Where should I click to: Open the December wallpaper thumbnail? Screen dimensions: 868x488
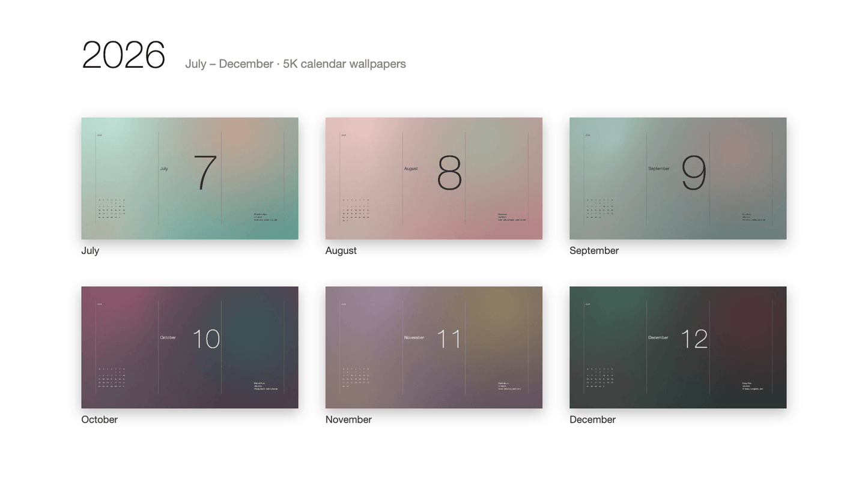pos(678,348)
